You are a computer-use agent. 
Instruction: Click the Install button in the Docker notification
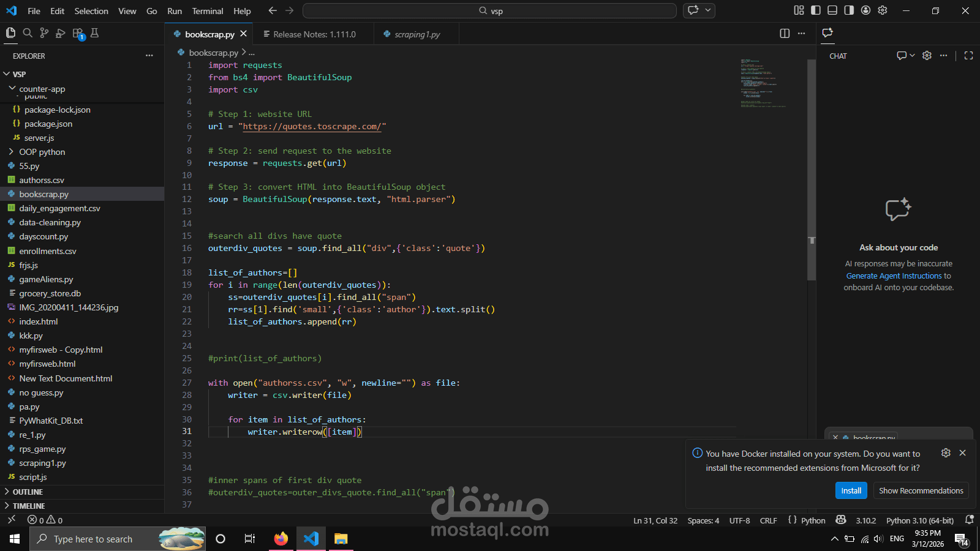[851, 490]
